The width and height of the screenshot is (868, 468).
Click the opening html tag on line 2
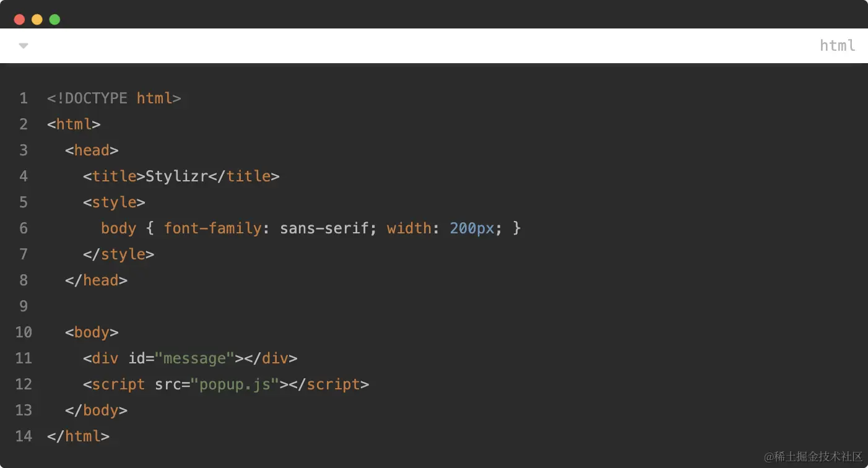[74, 124]
